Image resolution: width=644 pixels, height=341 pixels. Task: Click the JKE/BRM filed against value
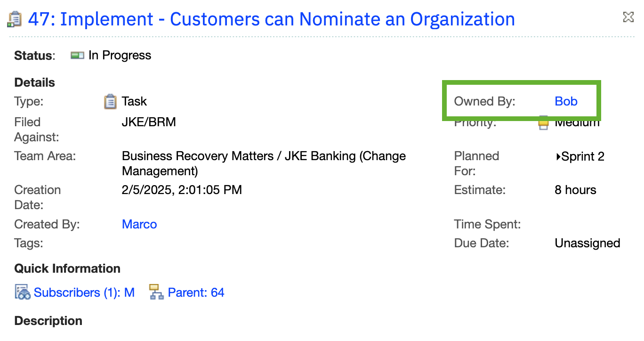click(149, 122)
